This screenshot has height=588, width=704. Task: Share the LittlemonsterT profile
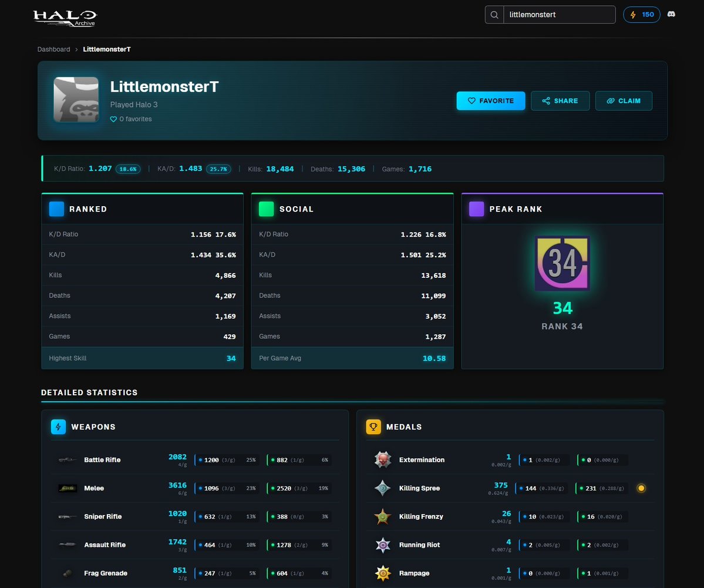click(x=560, y=100)
